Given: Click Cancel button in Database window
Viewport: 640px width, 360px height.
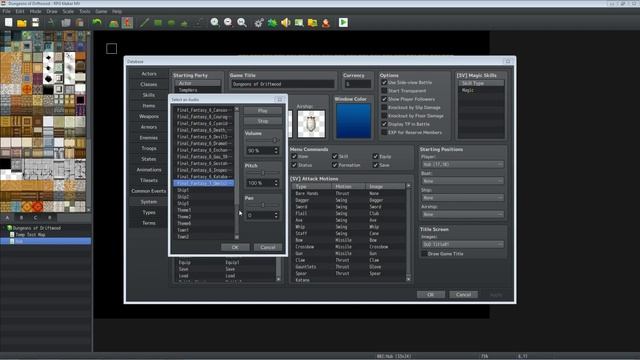Looking at the screenshot, I should pos(463,295).
